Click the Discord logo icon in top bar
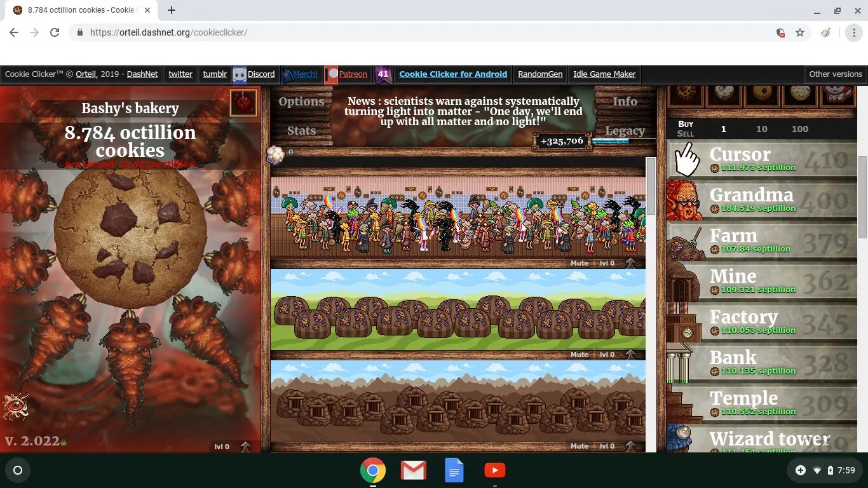 pyautogui.click(x=240, y=74)
